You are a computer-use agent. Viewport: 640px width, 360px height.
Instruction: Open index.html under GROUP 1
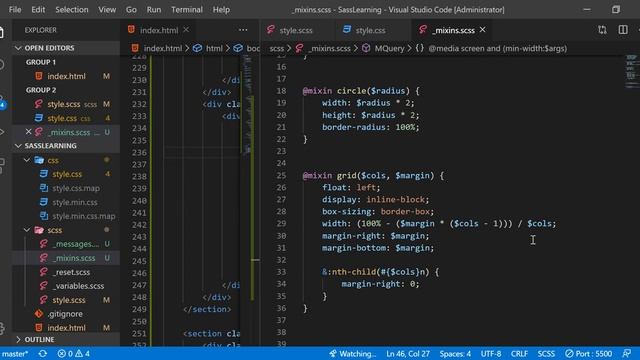(x=67, y=76)
